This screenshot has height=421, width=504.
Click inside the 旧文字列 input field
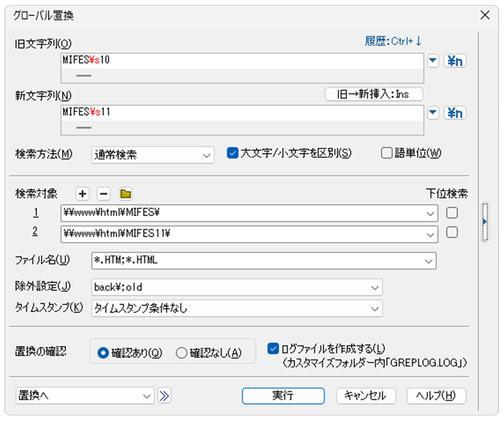[242, 61]
